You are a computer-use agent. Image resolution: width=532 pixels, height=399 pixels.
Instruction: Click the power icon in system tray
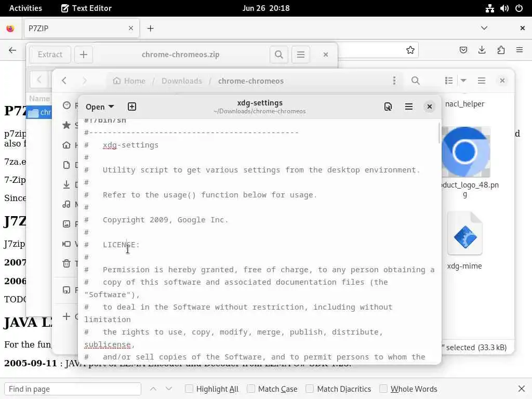(519, 8)
